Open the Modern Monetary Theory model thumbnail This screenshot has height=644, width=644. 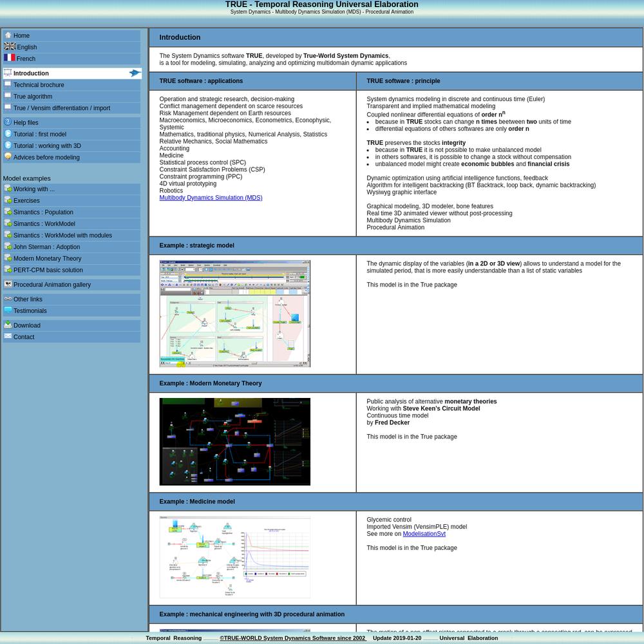(234, 442)
